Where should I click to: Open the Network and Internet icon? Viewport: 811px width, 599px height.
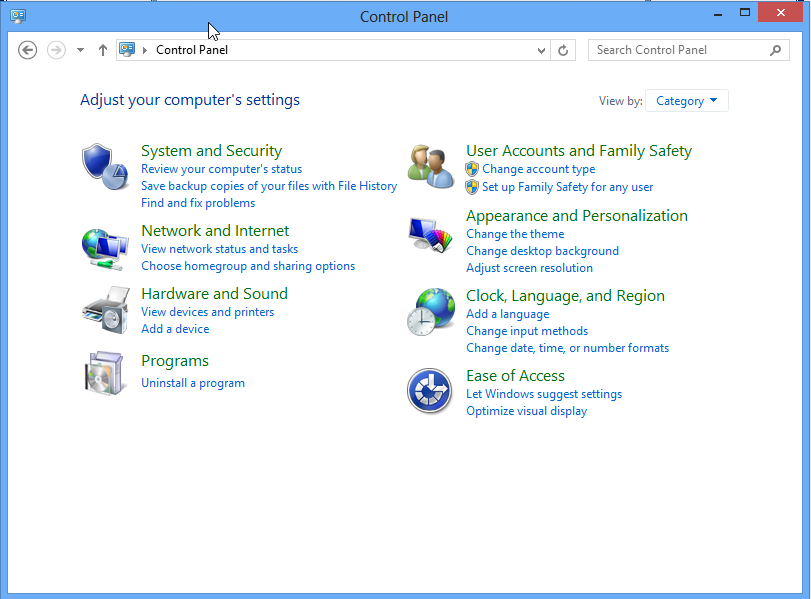pos(104,245)
